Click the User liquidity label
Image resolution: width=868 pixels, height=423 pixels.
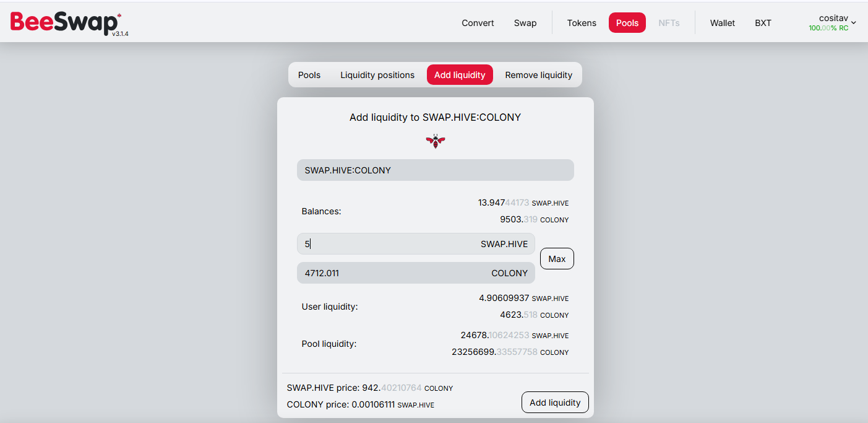click(x=330, y=307)
